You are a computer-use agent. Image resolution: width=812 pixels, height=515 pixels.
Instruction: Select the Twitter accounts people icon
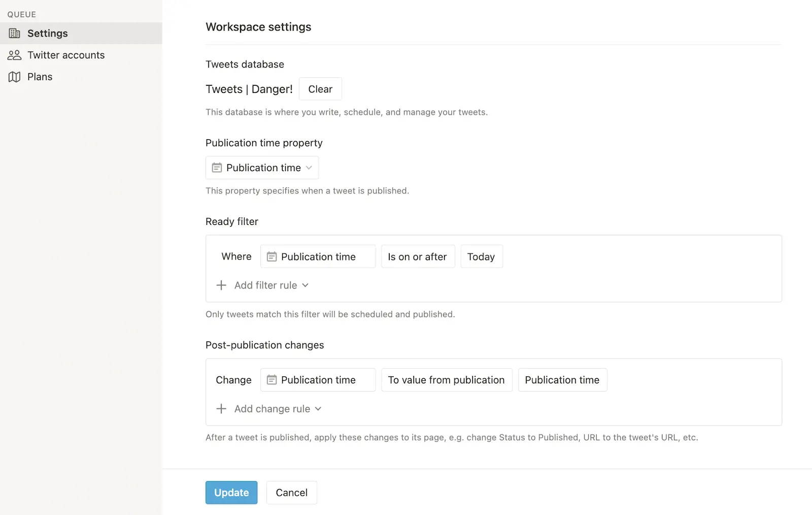[x=14, y=55]
